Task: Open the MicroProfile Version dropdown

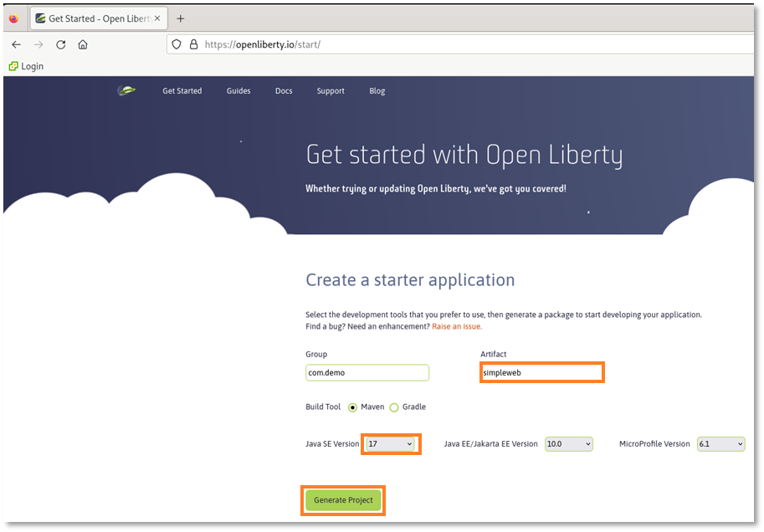Action: point(720,444)
